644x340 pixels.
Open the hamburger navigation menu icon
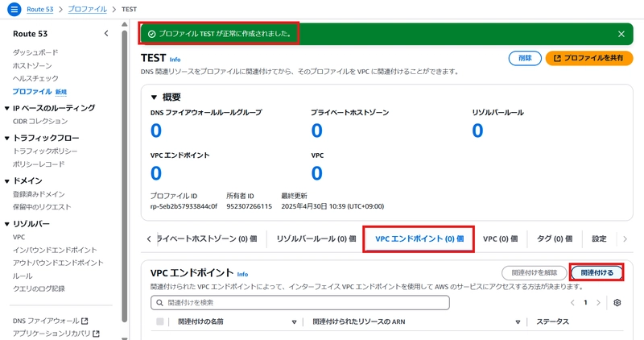point(14,9)
